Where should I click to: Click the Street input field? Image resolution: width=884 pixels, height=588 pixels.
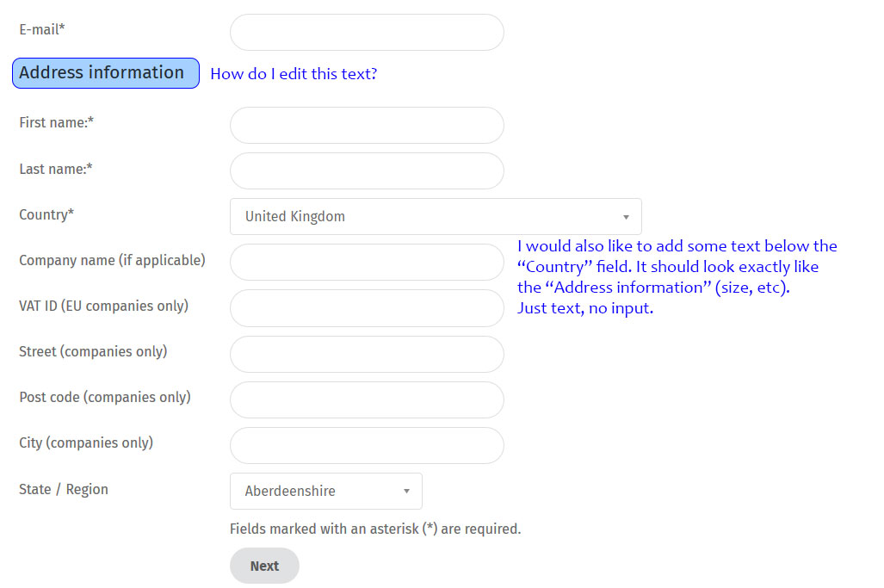367,354
